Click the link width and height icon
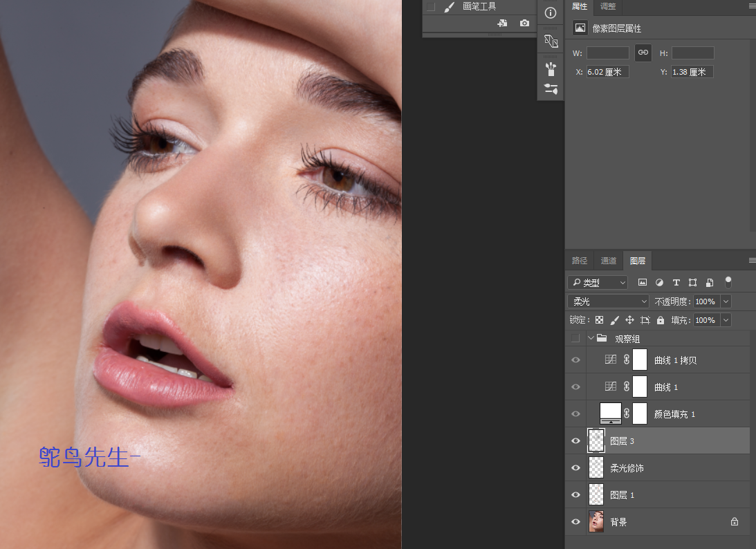The image size is (756, 549). [643, 53]
